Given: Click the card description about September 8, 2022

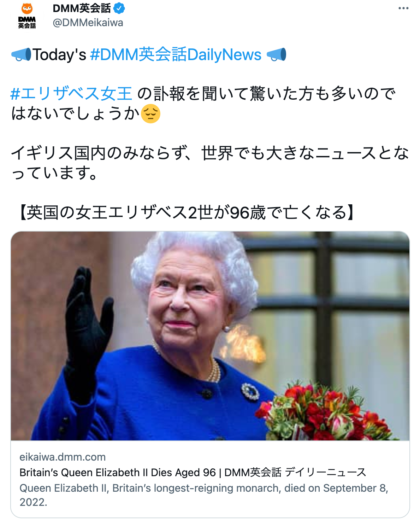Looking at the screenshot, I should (x=204, y=495).
